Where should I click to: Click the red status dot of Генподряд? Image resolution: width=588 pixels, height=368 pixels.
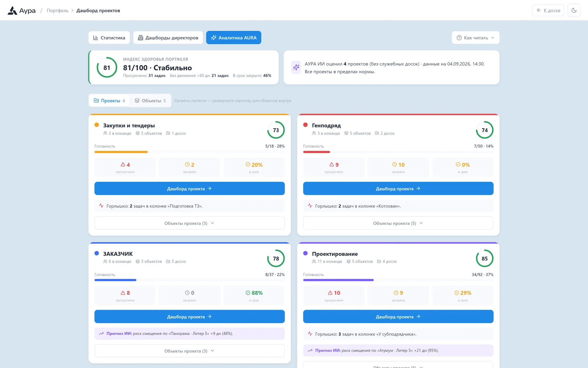tap(305, 125)
